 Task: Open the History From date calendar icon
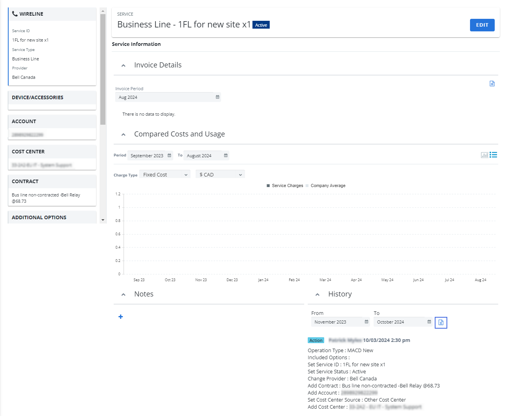pos(367,322)
